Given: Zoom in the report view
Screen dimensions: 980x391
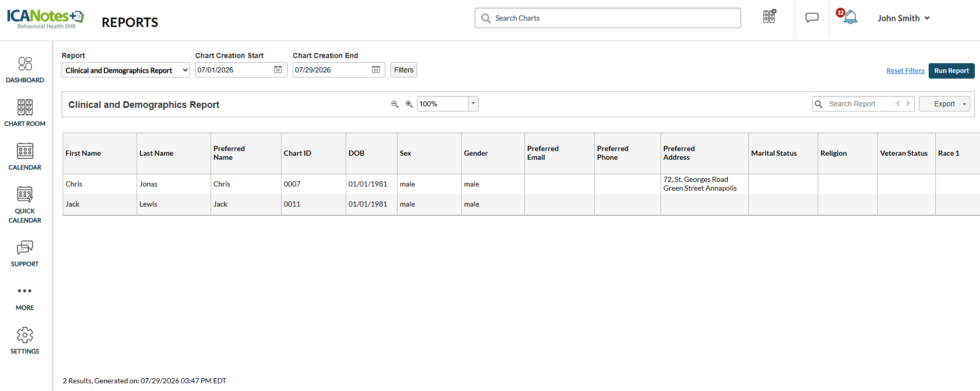Looking at the screenshot, I should click(x=409, y=104).
